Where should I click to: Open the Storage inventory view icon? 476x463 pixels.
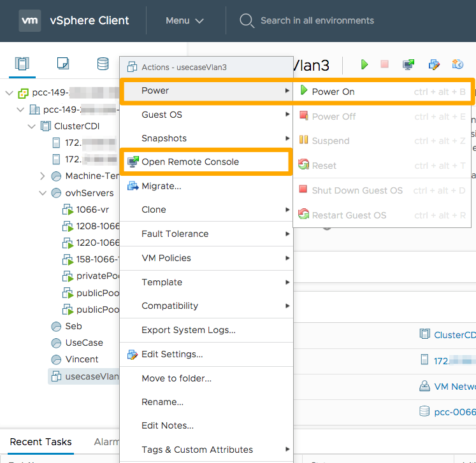coord(103,64)
